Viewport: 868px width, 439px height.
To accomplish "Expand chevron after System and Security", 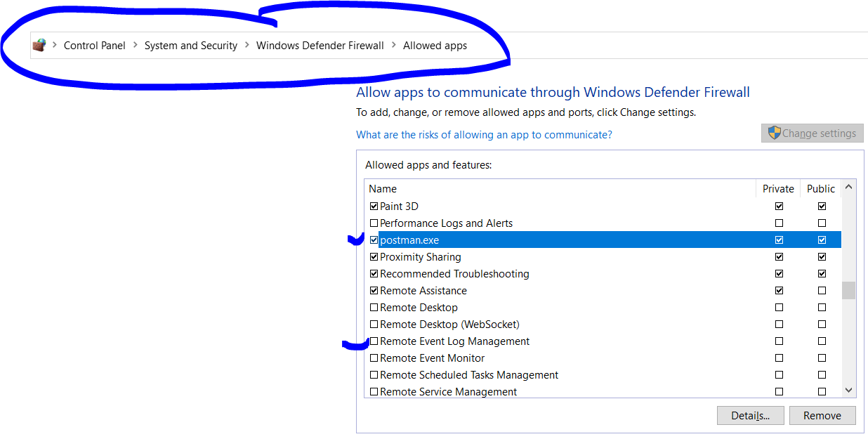I will tap(246, 45).
